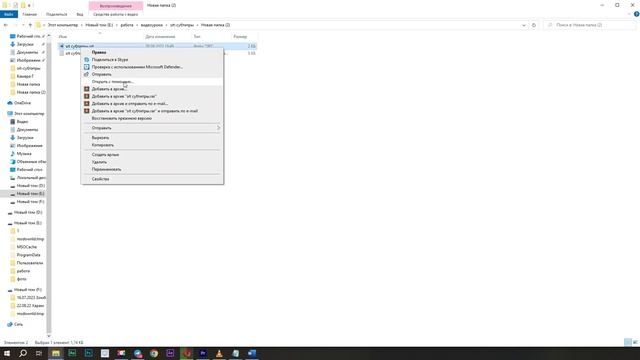Viewport: 640px width, 360px height.
Task: Open the quick access toolbar customize dropdown
Action: point(29,5)
